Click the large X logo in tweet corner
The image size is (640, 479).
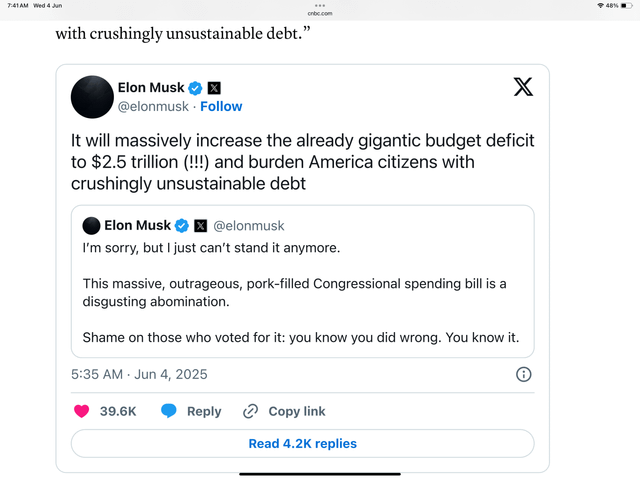click(523, 86)
